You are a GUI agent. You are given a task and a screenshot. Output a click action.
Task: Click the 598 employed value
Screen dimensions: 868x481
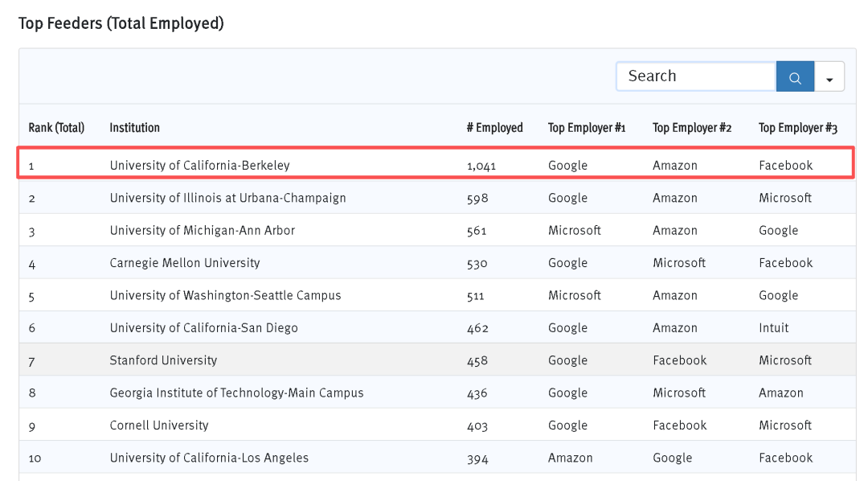(477, 199)
